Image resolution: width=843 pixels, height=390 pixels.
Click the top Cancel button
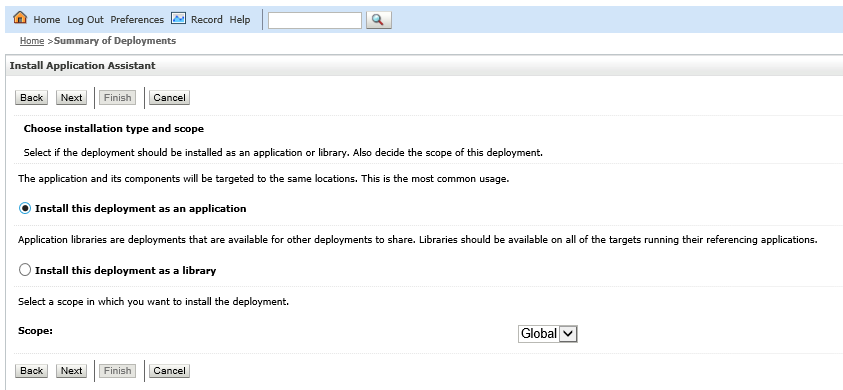coord(169,97)
